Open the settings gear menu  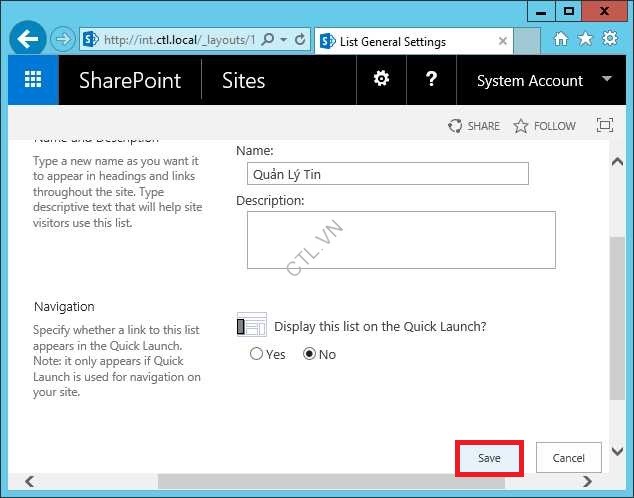(381, 80)
